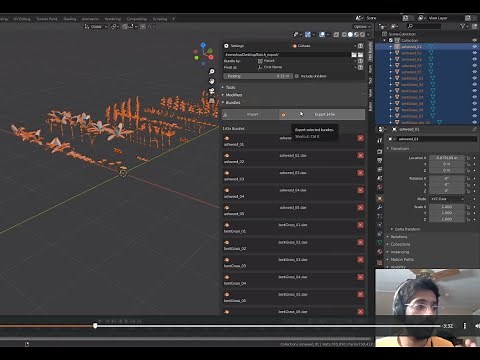Open the Particles properties tab icon
480x360 pixels.
[380, 216]
